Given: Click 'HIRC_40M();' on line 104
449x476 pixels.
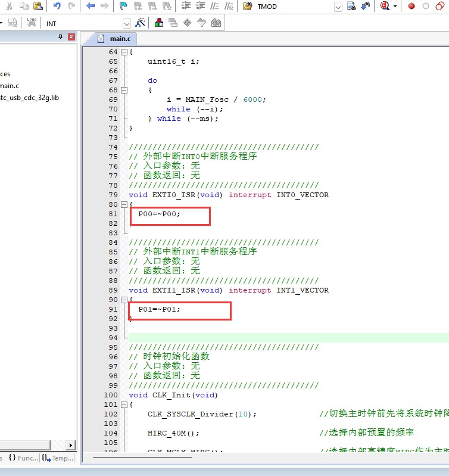Looking at the screenshot, I should pos(173,433).
